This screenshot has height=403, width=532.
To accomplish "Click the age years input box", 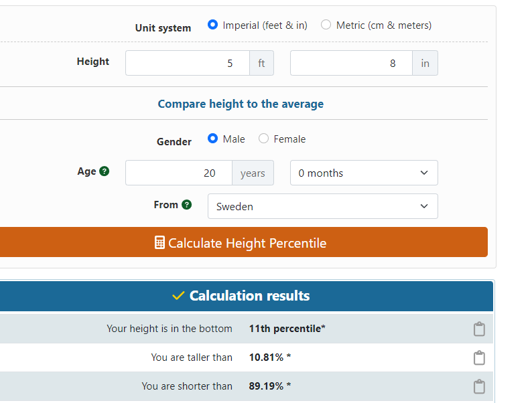I will pos(179,173).
